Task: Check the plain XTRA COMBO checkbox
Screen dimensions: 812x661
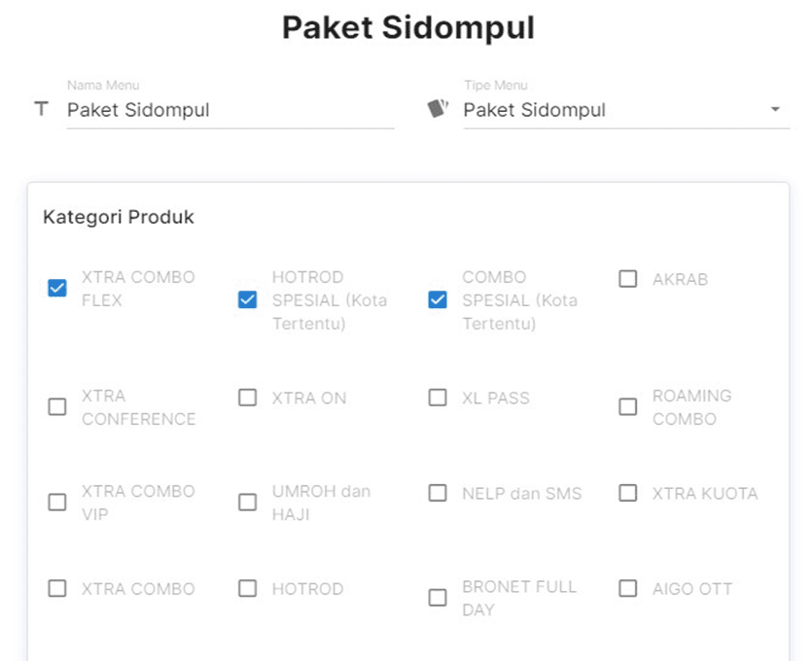Action: pyautogui.click(x=57, y=588)
